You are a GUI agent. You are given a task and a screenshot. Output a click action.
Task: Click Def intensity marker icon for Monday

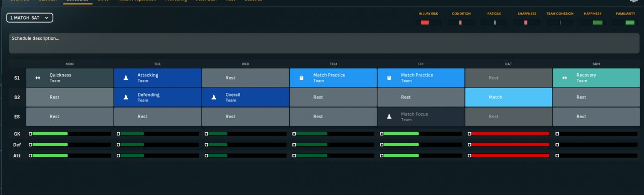click(30, 145)
